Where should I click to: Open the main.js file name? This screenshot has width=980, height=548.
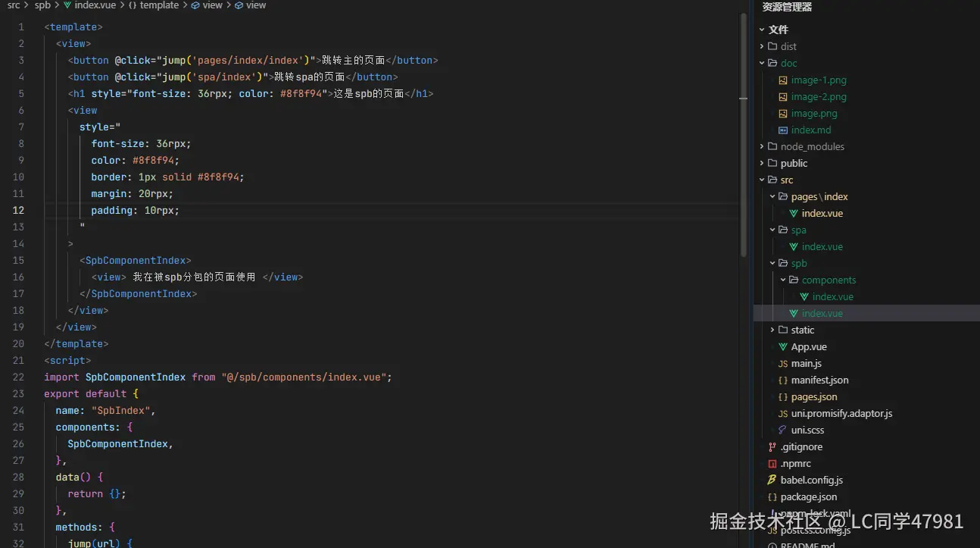point(807,363)
